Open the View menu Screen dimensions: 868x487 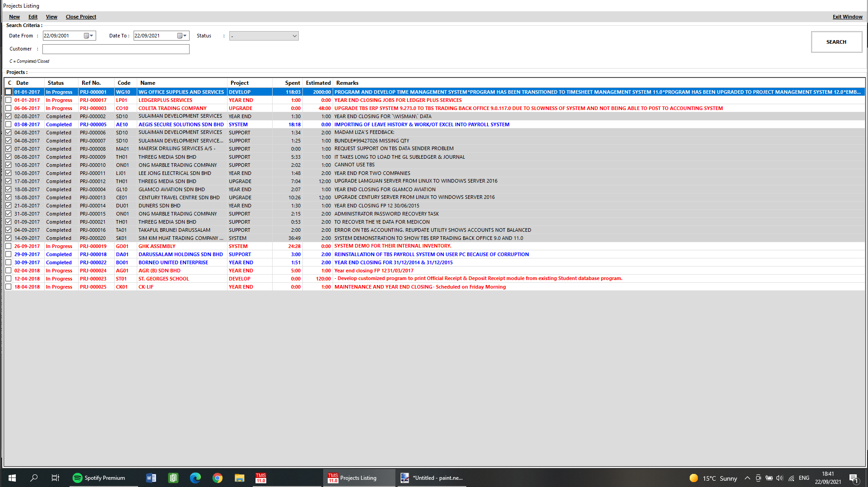[51, 17]
